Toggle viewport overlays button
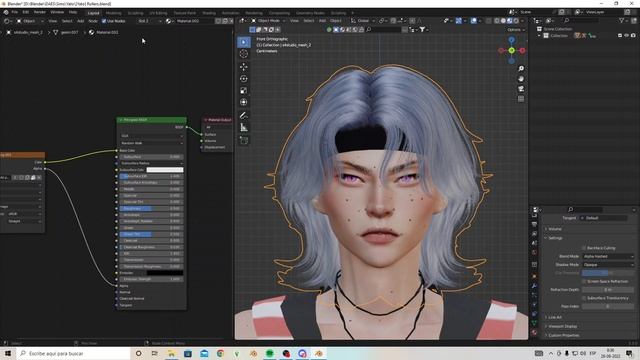 (x=473, y=20)
